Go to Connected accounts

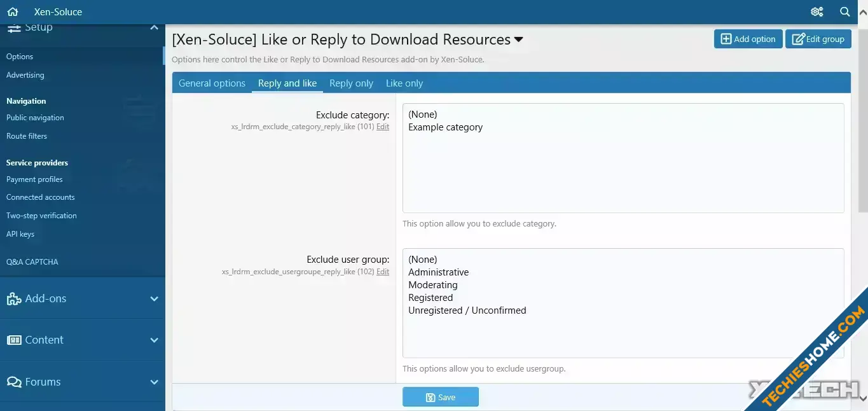click(41, 197)
